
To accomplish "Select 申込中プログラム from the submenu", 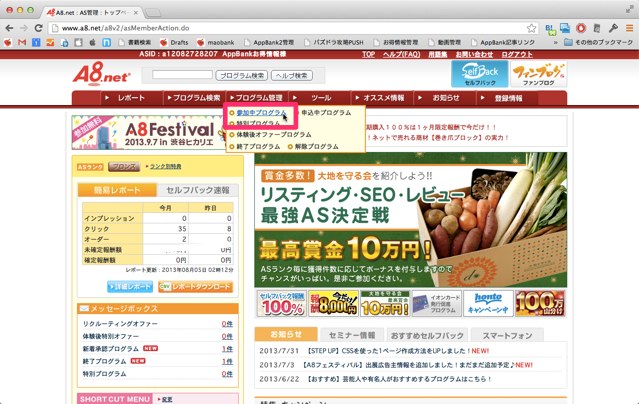I will 326,113.
